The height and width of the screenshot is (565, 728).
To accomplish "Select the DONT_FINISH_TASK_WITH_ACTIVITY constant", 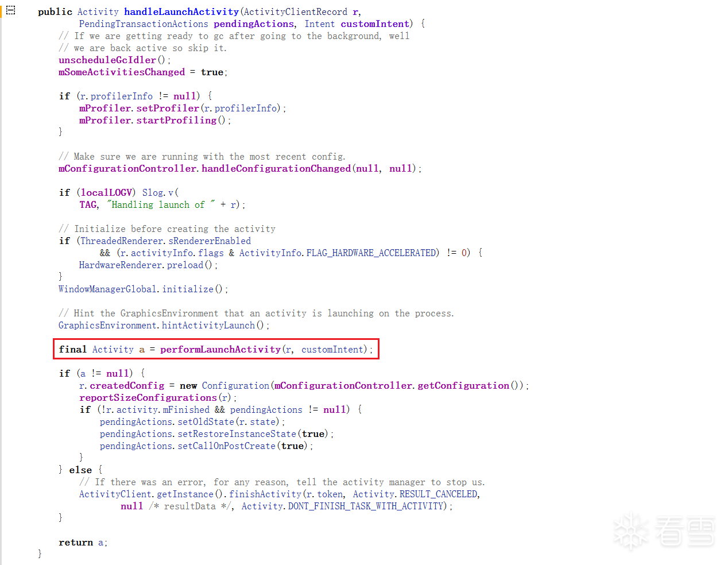I will (367, 506).
